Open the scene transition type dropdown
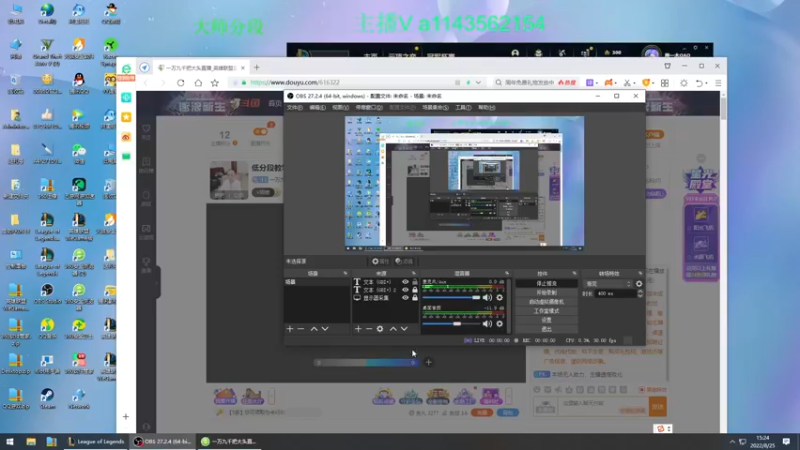Screen dimensions: 800x450 (608, 284)
